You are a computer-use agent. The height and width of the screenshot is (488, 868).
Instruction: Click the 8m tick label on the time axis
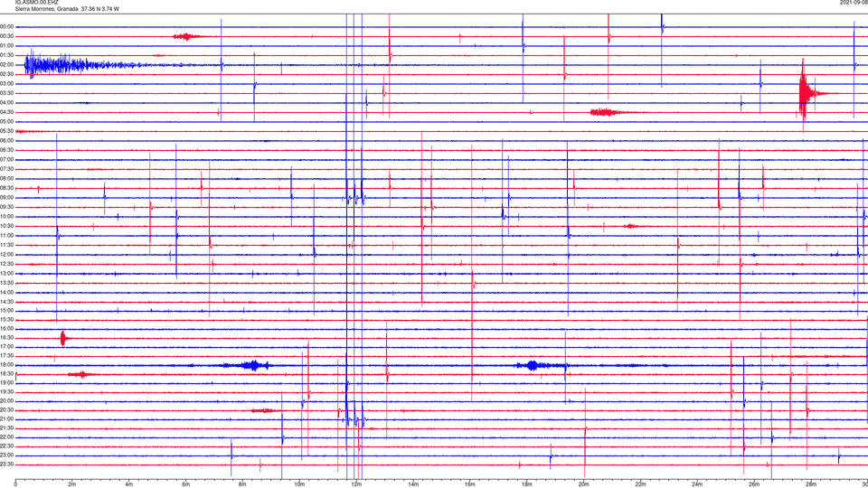tap(242, 484)
